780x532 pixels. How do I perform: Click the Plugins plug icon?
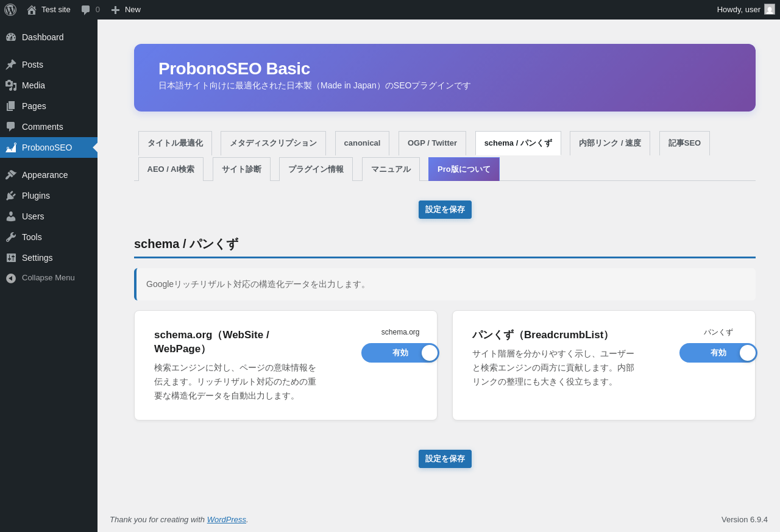click(x=11, y=196)
